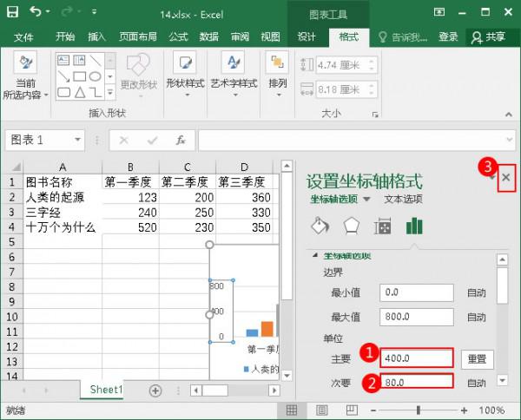Select cell with value 520
Viewport: 521px width, 420px height.
click(130, 227)
